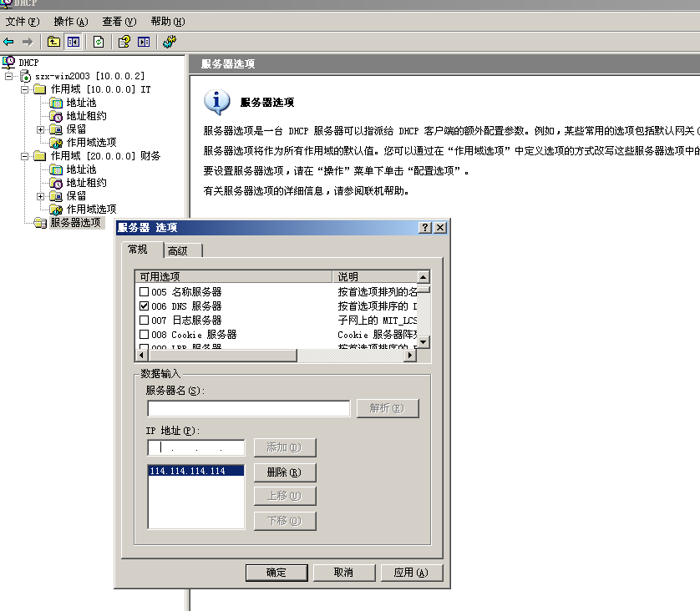
Task: Expand the 保留 node under 作用域 IT
Action: point(41,130)
